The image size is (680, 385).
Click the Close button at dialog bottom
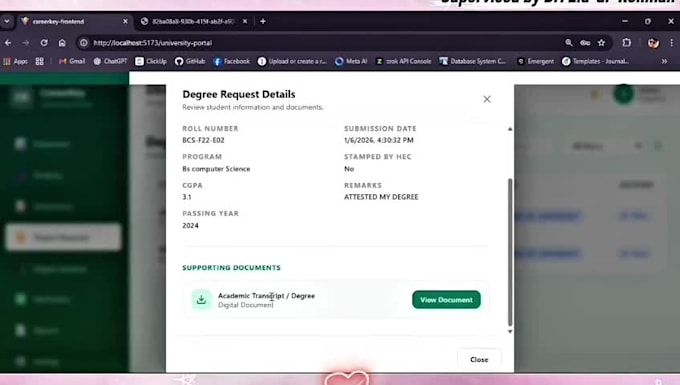(479, 359)
